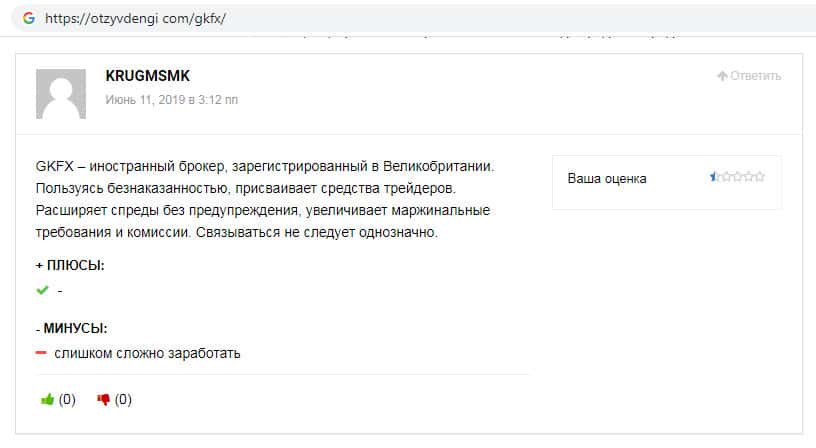Click the green checkmark under ПЛЮСЫ
816x448 pixels.
[42, 290]
